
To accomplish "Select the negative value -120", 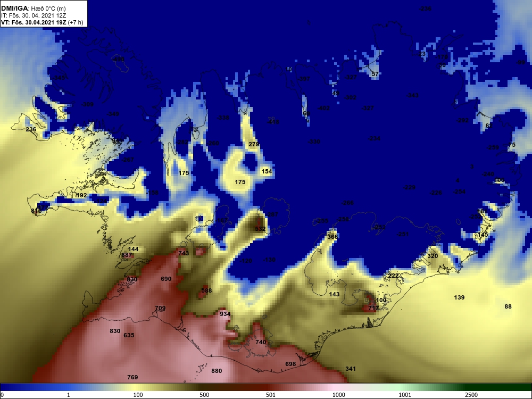I will (x=246, y=261).
